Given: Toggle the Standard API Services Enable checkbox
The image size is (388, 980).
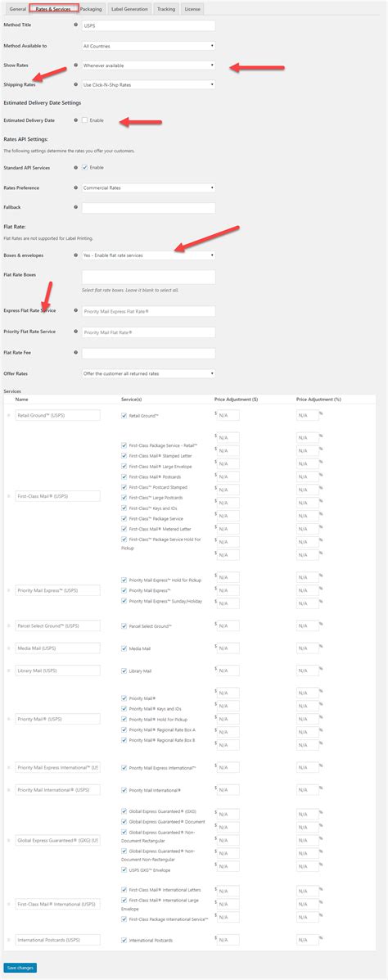Looking at the screenshot, I should tap(85, 168).
